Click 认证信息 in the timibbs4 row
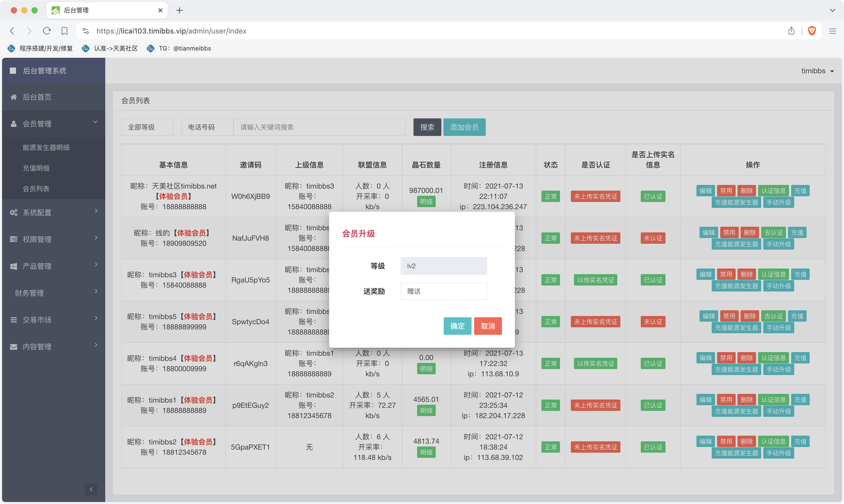The width and height of the screenshot is (844, 504). 773,358
